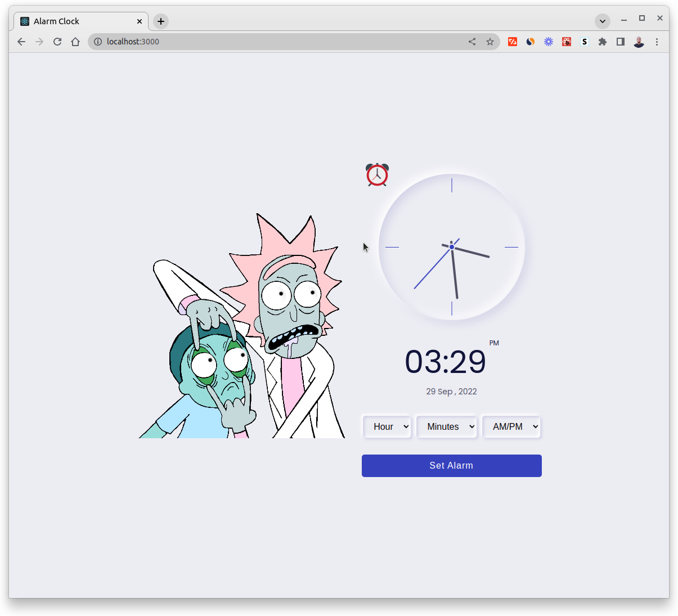Open a new browser tab
678x616 pixels.
(161, 21)
